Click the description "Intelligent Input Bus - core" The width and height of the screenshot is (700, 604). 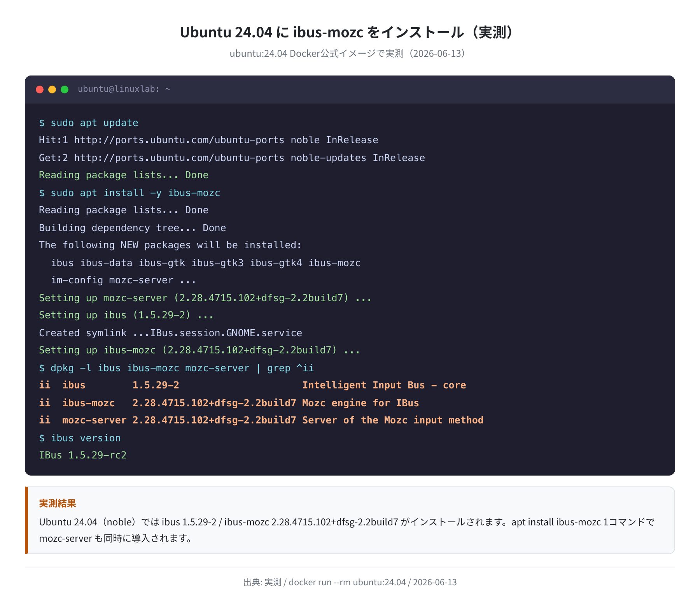384,385
